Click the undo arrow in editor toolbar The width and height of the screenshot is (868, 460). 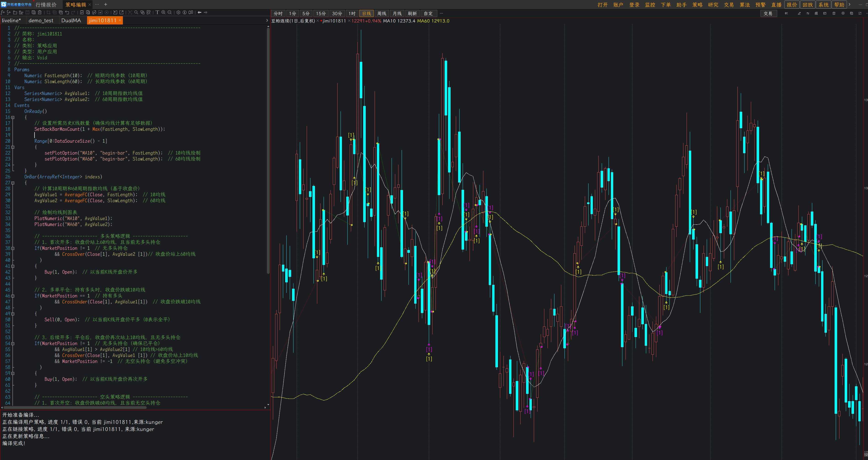[67, 12]
